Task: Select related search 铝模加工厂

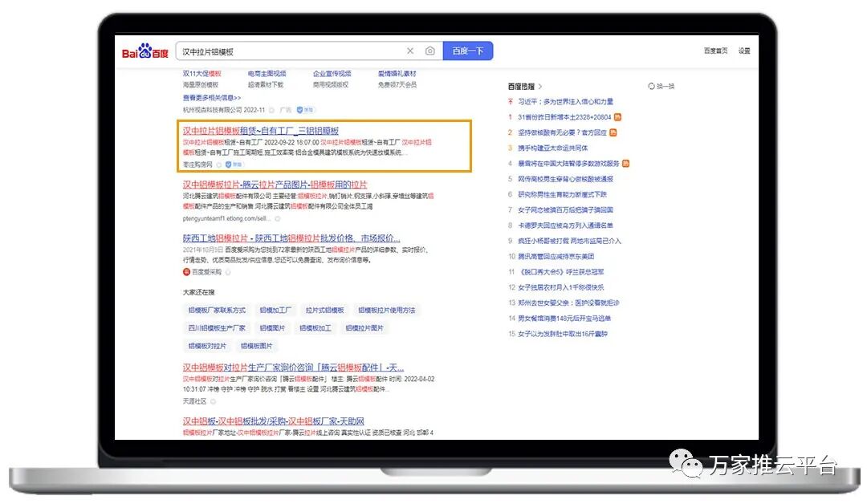Action: (275, 311)
